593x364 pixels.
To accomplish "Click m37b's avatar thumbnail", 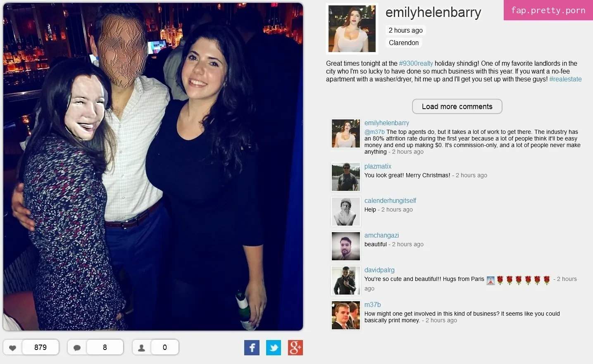I will [346, 315].
